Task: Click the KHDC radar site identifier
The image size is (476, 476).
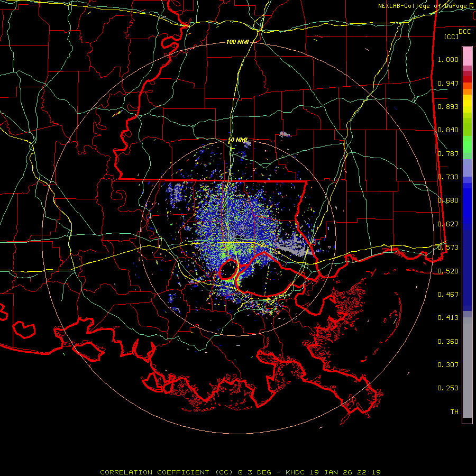Action: pyautogui.click(x=296, y=472)
